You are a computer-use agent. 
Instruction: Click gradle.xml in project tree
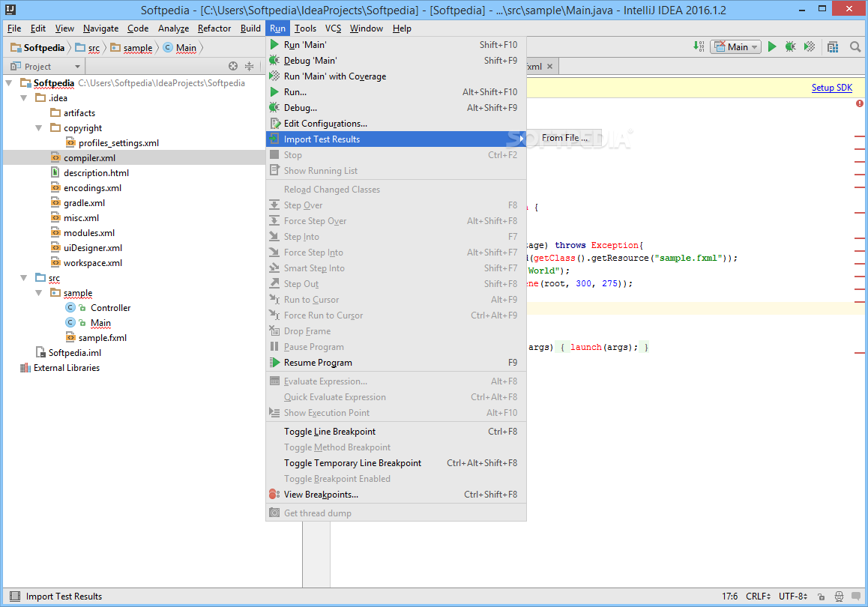(84, 203)
